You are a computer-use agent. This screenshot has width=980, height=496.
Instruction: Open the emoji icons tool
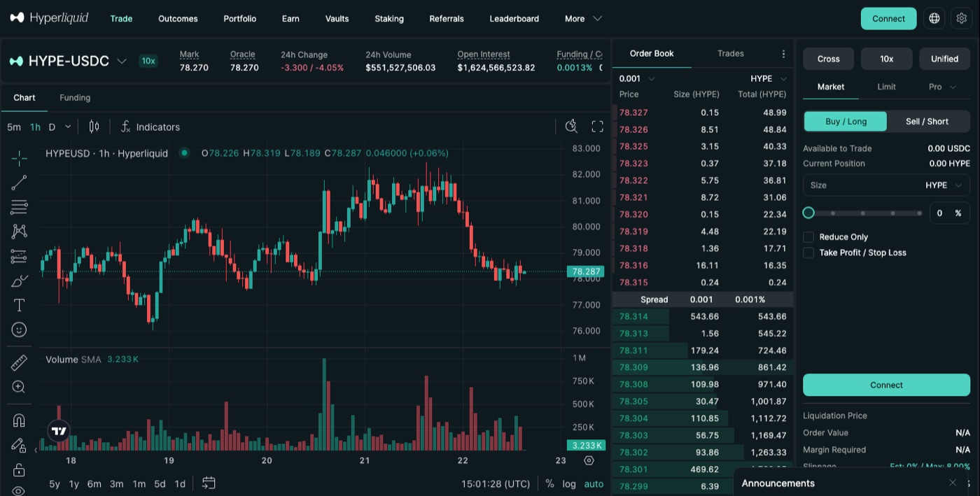(x=19, y=330)
